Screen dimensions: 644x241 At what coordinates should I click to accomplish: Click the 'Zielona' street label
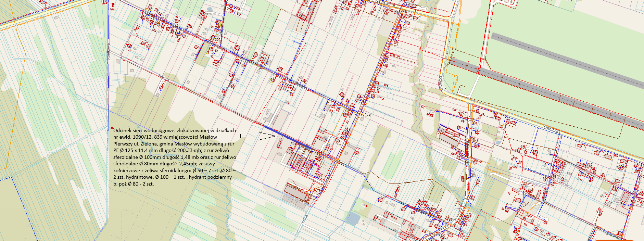pyautogui.click(x=164, y=78)
